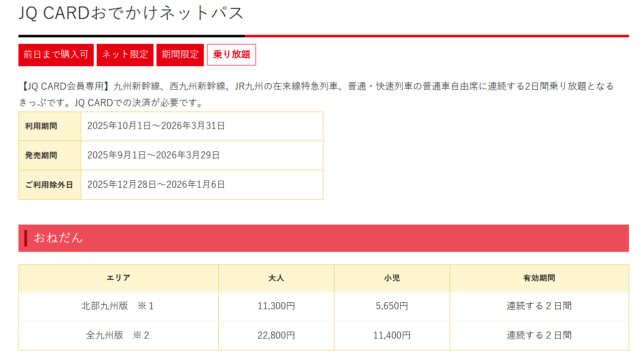The height and width of the screenshot is (356, 644).
Task: Click the 大人 column header
Action: click(x=276, y=278)
